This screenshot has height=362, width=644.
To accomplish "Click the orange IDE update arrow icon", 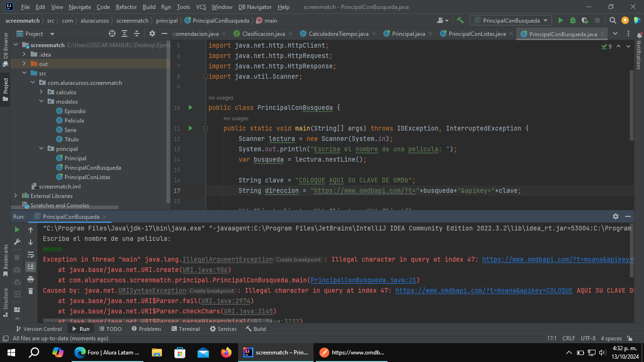I will [x=625, y=20].
